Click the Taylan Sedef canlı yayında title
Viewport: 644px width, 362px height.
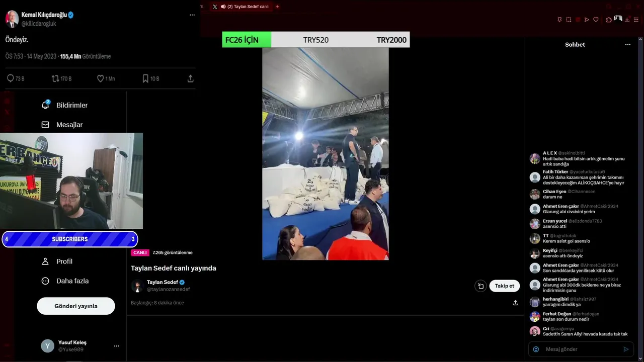(x=174, y=268)
